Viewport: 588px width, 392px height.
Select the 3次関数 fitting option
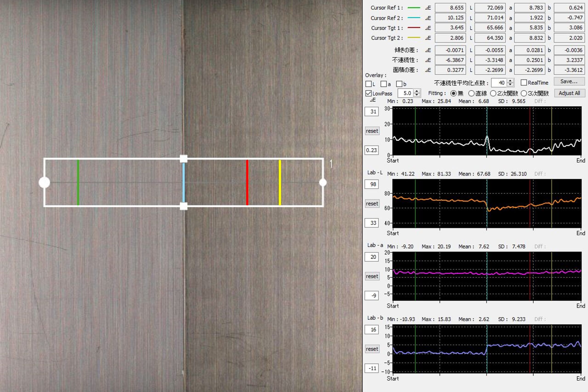pyautogui.click(x=524, y=93)
